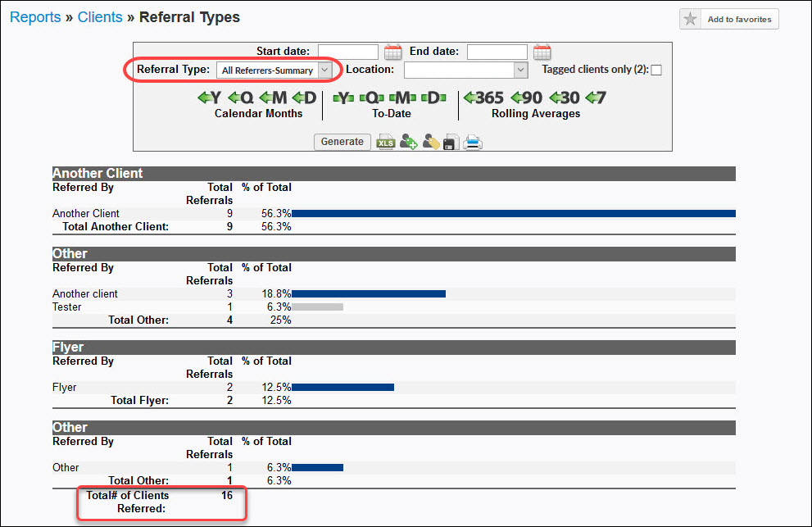Click the tag clients icon
812x527 pixels.
(x=431, y=142)
